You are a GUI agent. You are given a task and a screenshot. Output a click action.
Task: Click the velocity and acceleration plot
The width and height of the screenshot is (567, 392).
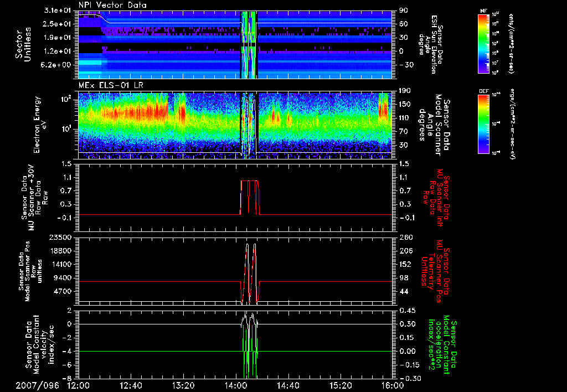pos(235,344)
